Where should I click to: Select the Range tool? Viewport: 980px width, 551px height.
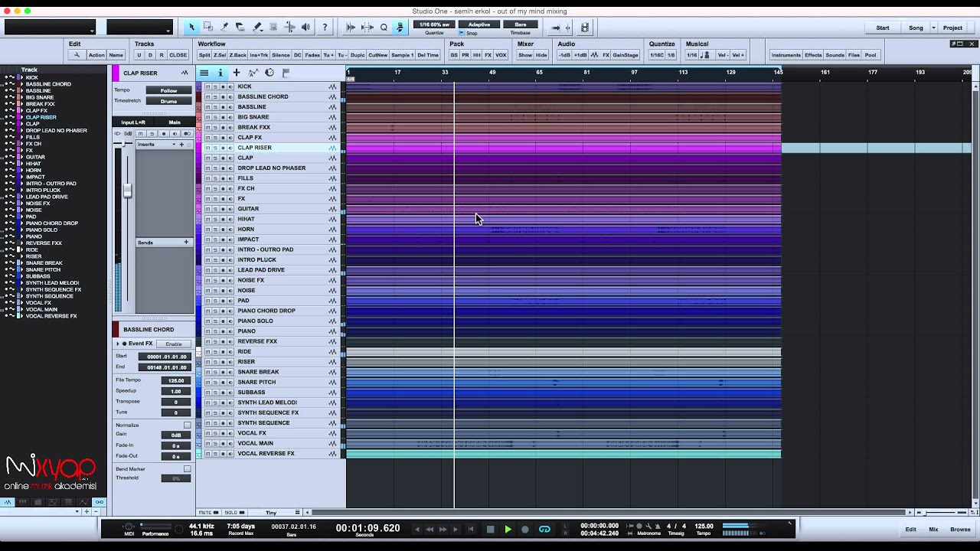click(207, 28)
